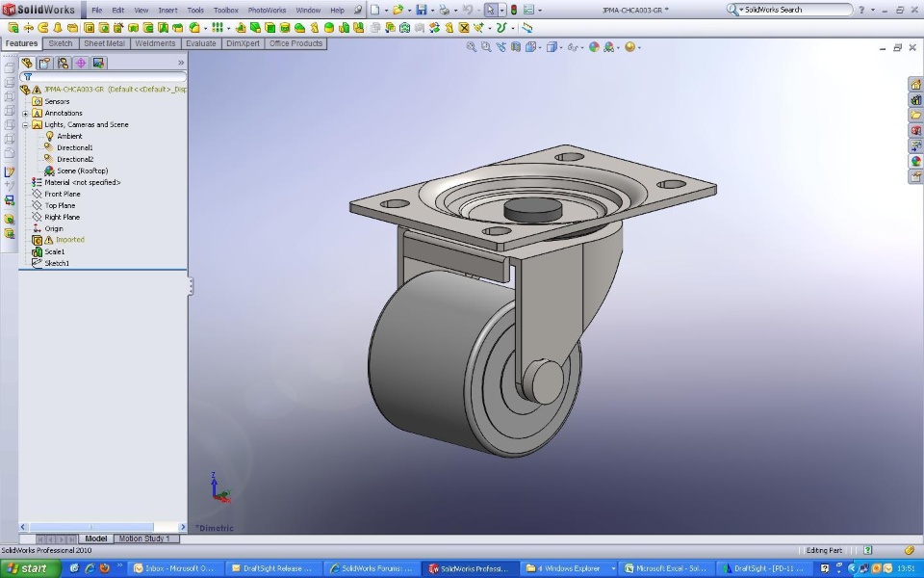Open the Help question mark dropdown arrow
This screenshot has width=924, height=578.
873,10
